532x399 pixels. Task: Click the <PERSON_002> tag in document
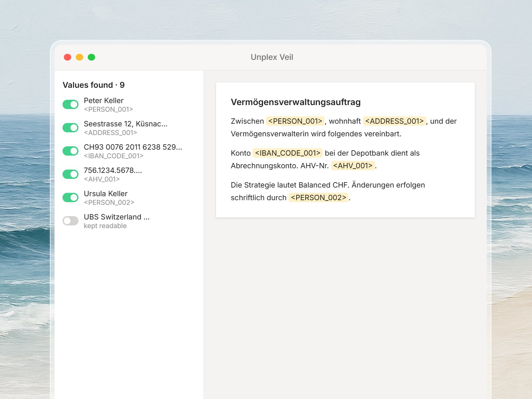pyautogui.click(x=319, y=198)
